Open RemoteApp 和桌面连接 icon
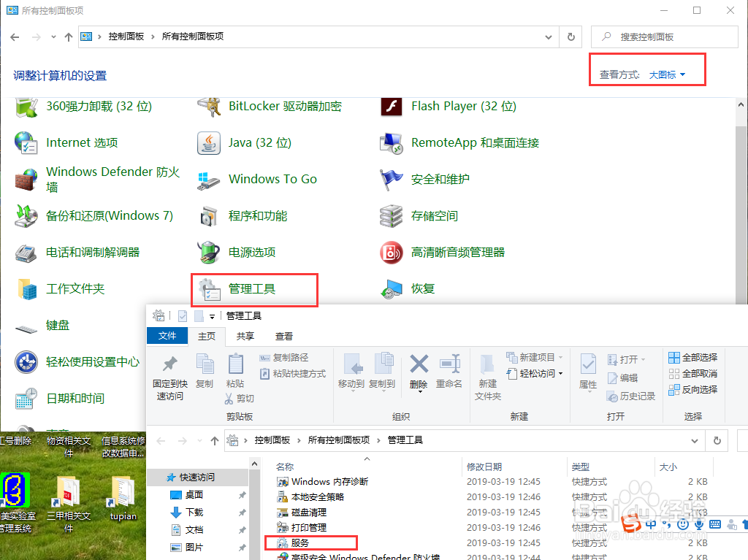Viewport: 748px width, 560px height. 392,143
